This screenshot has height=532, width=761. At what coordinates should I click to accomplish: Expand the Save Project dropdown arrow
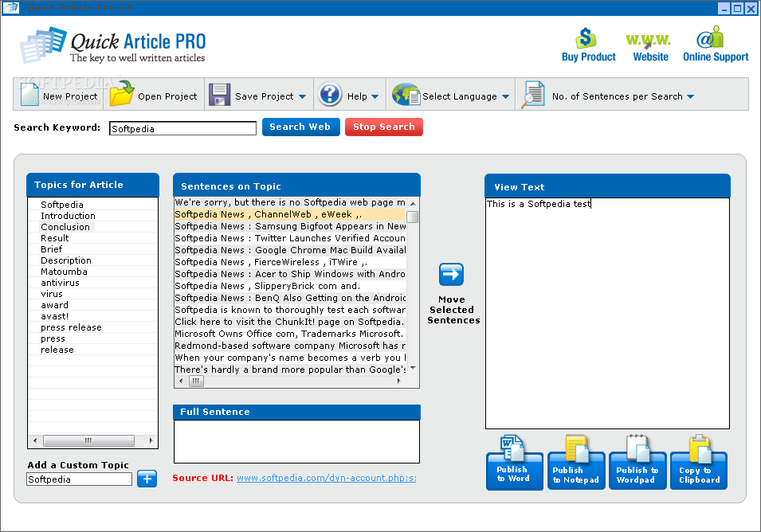(x=302, y=96)
